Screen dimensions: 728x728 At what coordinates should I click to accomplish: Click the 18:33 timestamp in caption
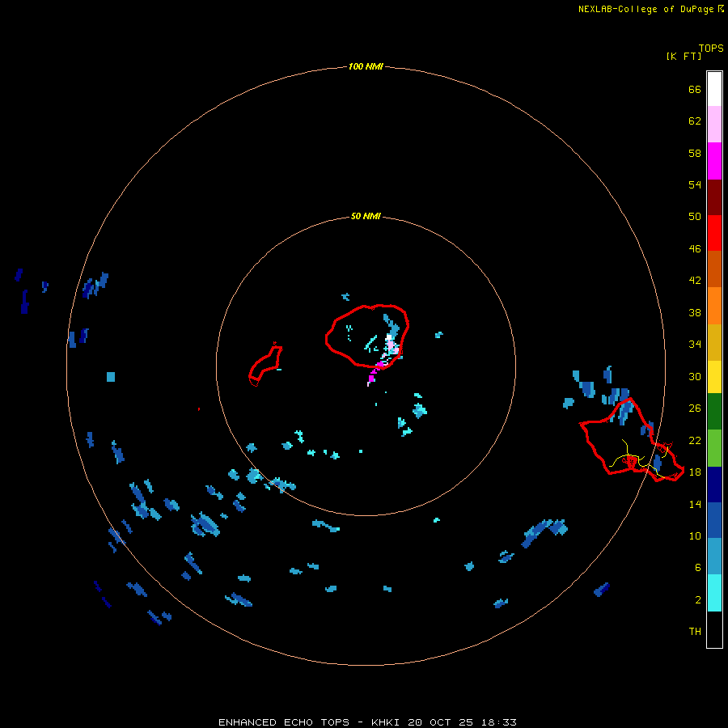coord(498,722)
